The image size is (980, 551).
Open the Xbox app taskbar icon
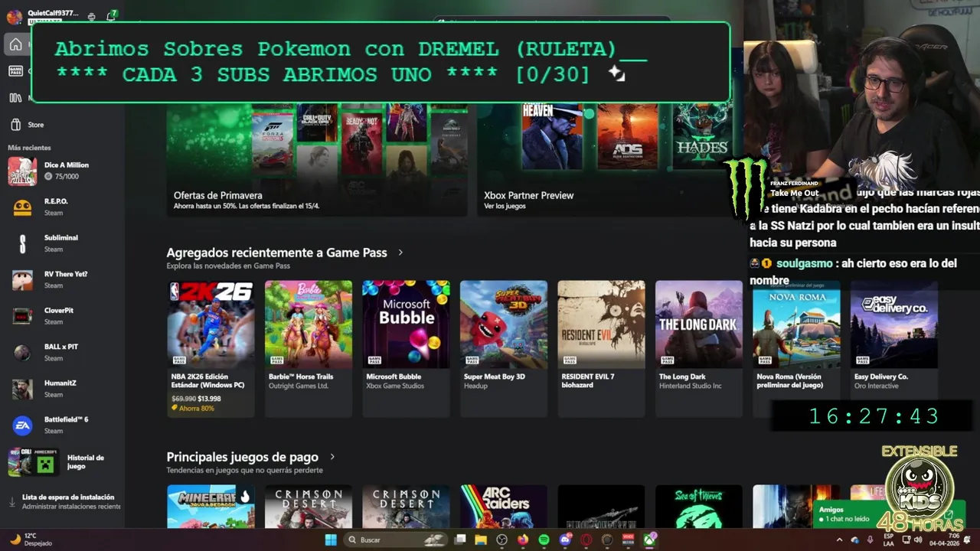pyautogui.click(x=650, y=540)
